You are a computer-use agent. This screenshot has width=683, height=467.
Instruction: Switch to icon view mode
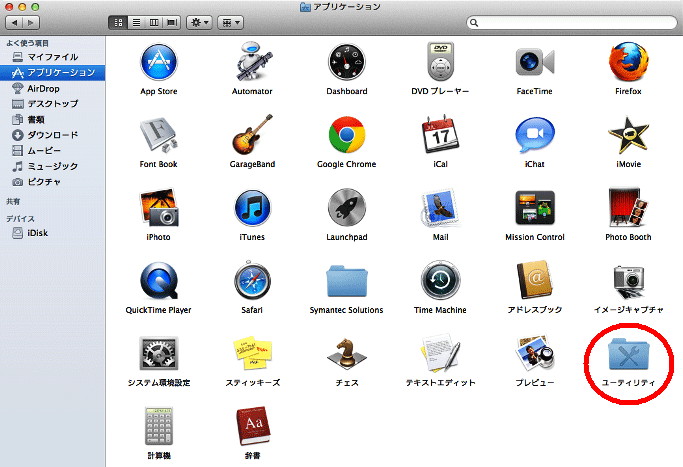[118, 23]
